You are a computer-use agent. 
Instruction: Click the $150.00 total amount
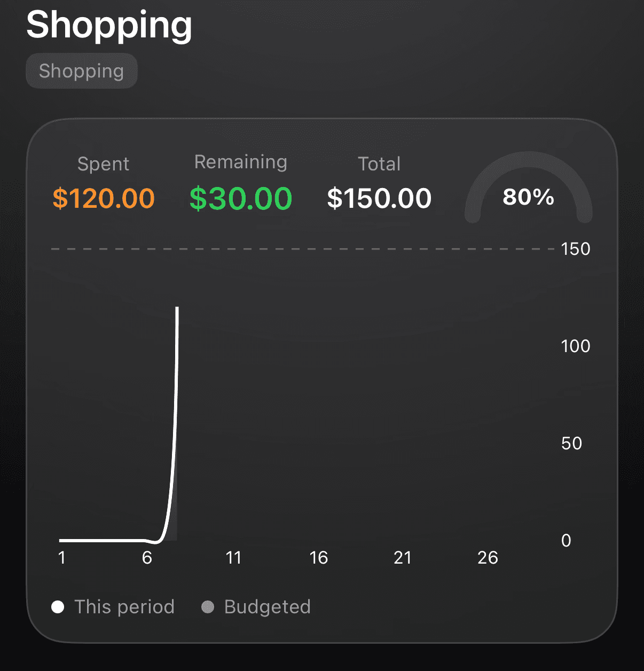click(x=379, y=198)
